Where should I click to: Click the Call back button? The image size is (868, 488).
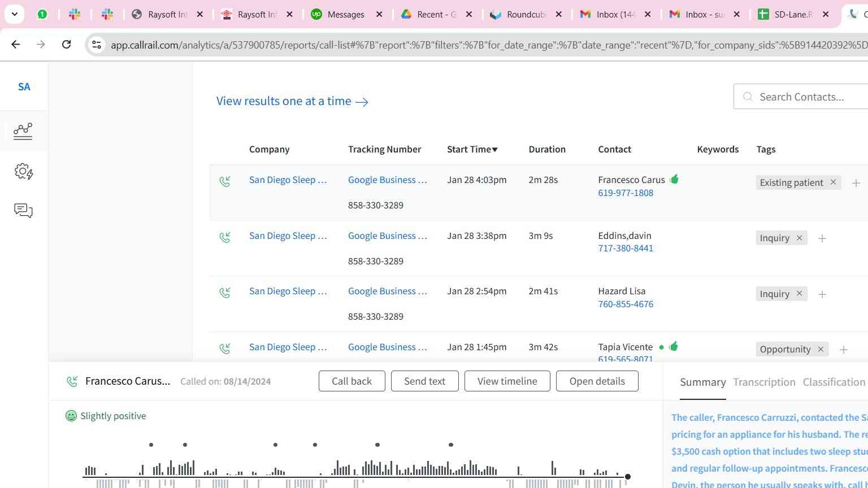click(x=351, y=381)
